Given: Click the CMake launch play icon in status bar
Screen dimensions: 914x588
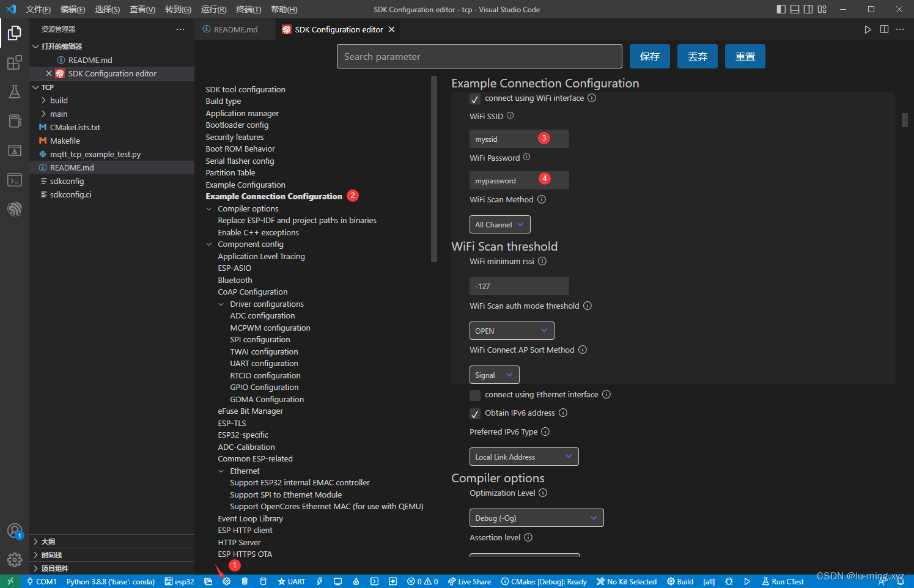Looking at the screenshot, I should [x=747, y=581].
